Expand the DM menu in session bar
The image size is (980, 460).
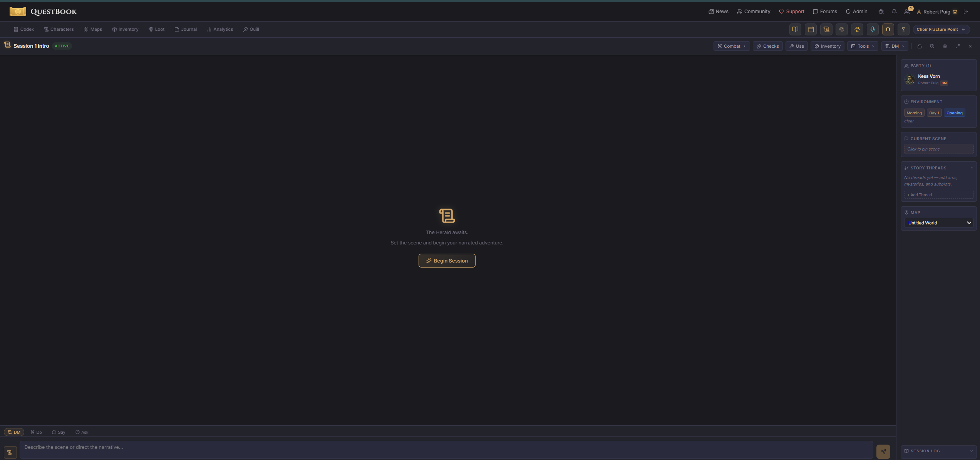point(895,46)
